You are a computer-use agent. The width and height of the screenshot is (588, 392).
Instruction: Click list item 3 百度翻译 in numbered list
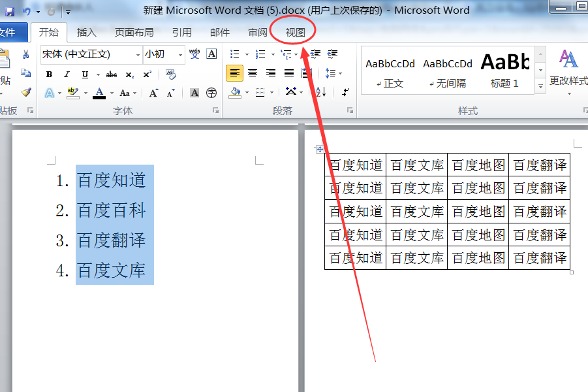pos(112,240)
